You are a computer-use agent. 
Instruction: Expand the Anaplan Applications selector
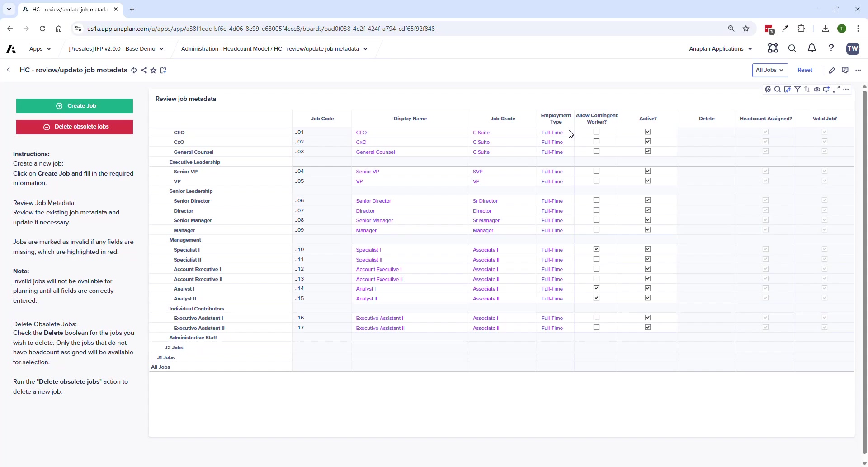(x=720, y=48)
